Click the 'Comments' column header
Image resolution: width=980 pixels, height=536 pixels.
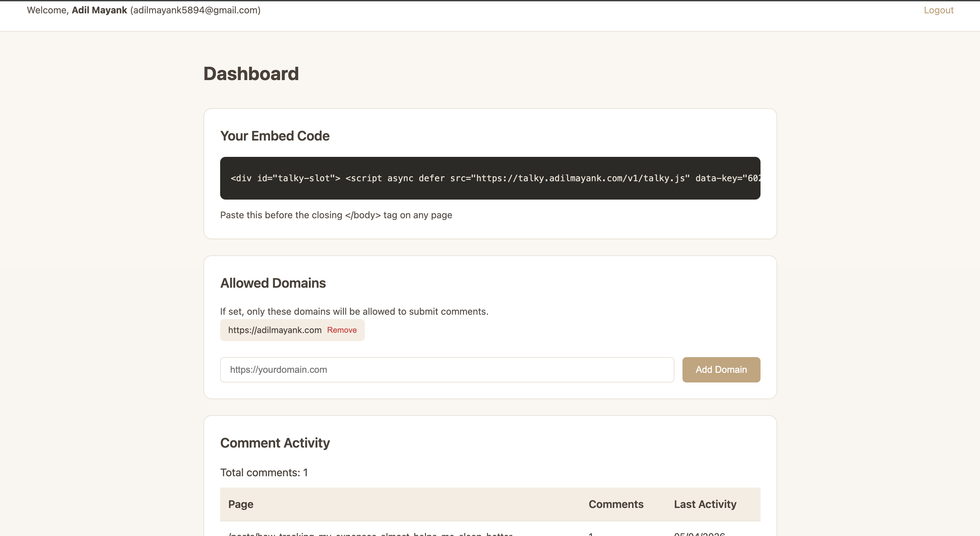[616, 504]
